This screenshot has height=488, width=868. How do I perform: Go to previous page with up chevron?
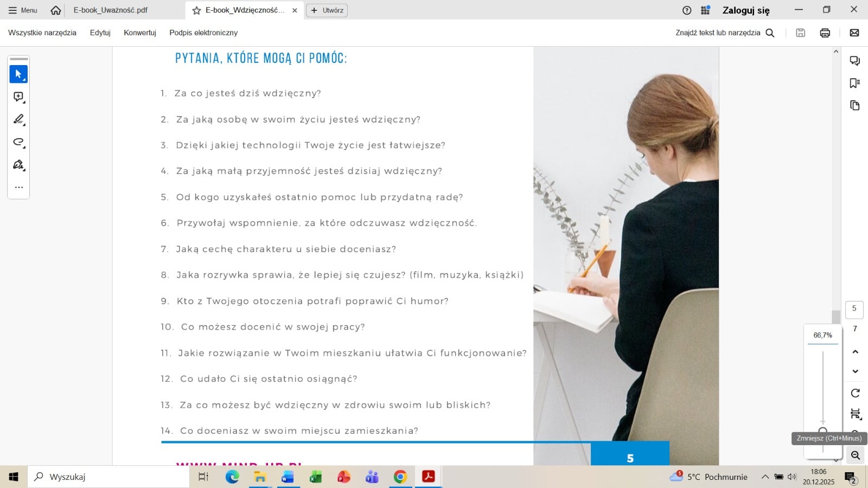tap(856, 352)
